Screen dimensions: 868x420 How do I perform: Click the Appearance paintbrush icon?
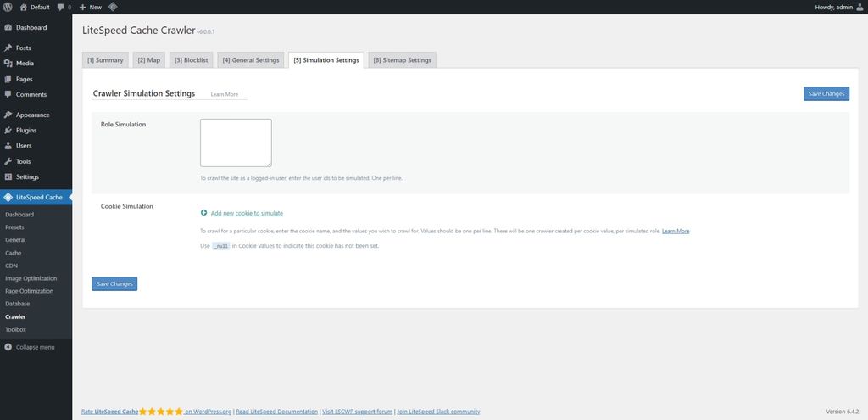[8, 115]
